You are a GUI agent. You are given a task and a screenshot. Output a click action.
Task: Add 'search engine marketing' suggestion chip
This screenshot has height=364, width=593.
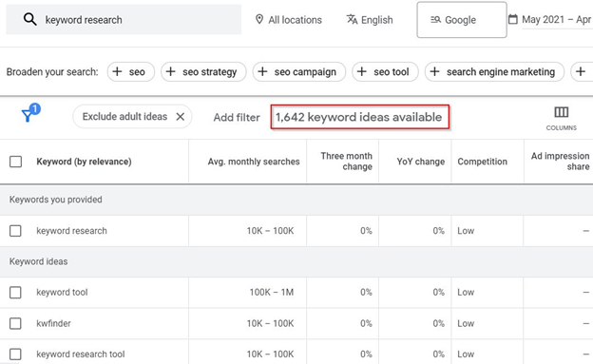(494, 71)
